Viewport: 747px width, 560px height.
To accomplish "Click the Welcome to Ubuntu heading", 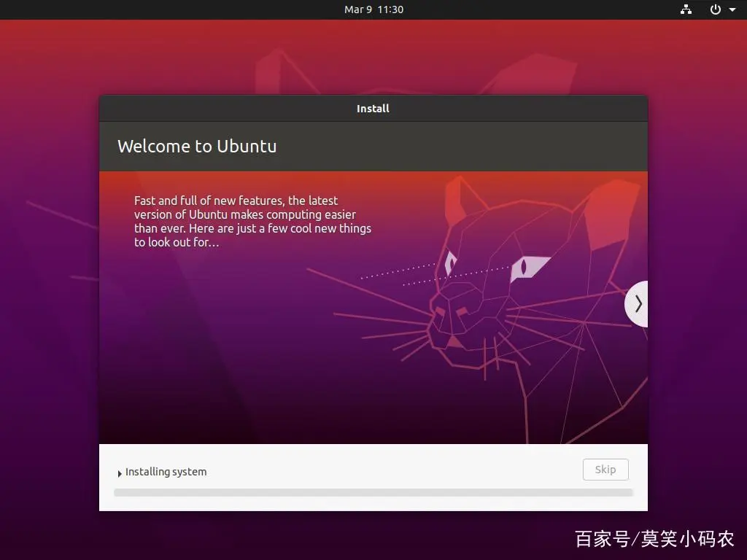I will [x=197, y=146].
